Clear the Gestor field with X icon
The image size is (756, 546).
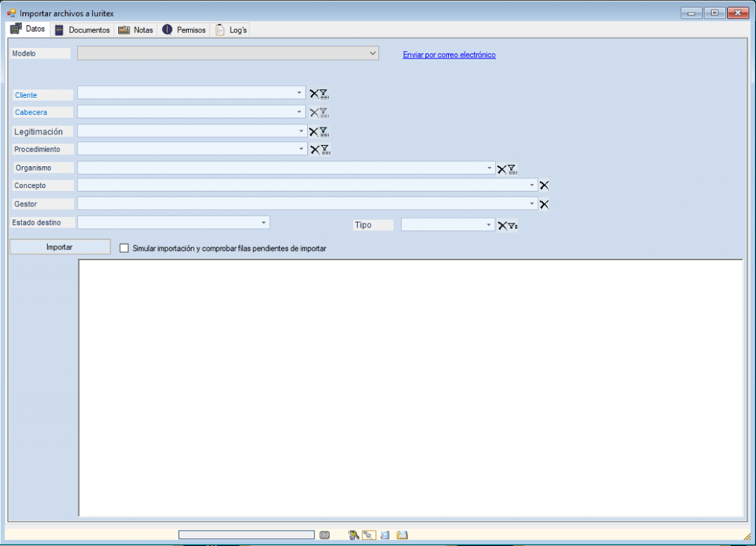pos(545,204)
